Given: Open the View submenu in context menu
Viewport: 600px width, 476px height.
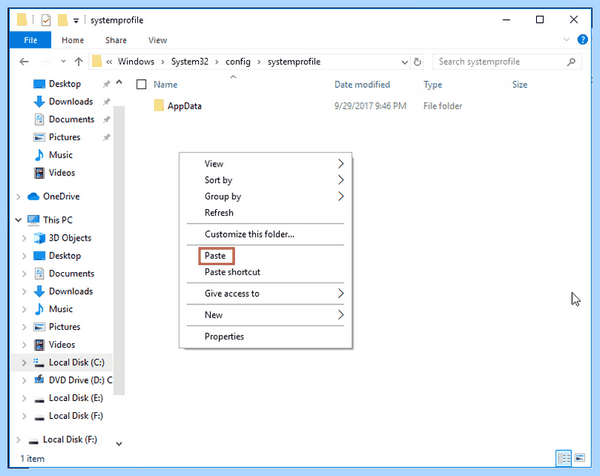Looking at the screenshot, I should point(266,164).
